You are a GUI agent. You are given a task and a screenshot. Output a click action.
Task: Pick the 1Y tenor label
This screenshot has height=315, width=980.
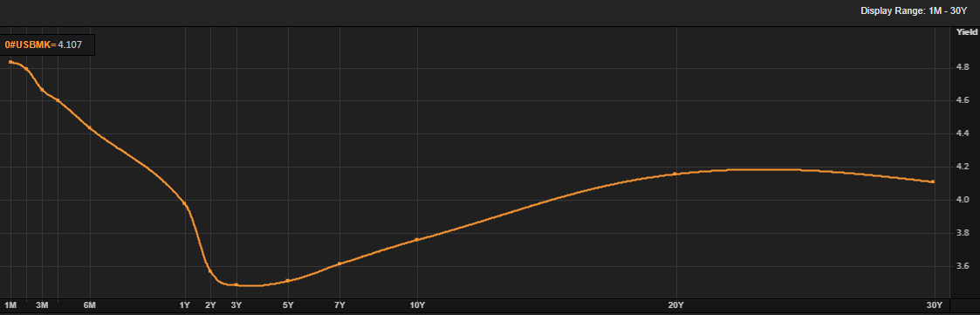click(184, 305)
